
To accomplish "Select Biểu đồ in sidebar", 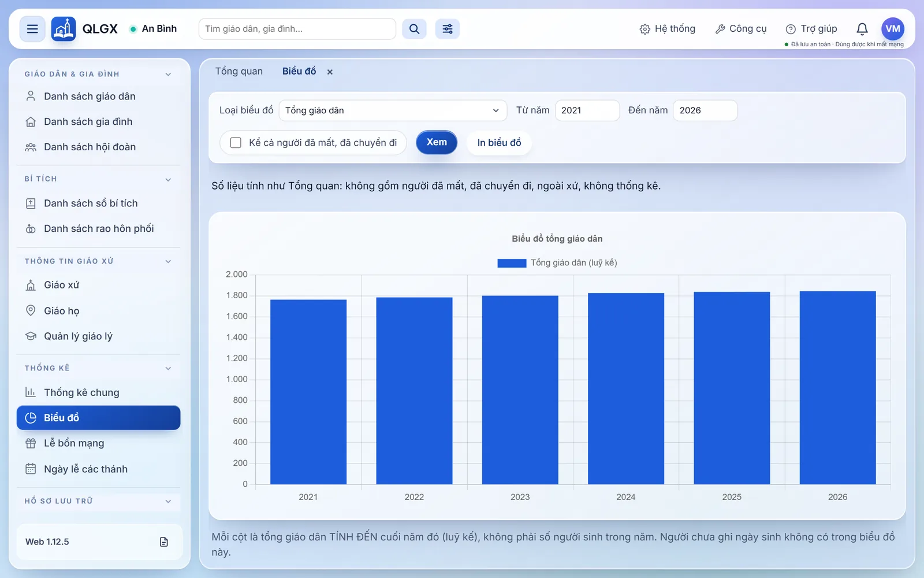I will [x=99, y=418].
